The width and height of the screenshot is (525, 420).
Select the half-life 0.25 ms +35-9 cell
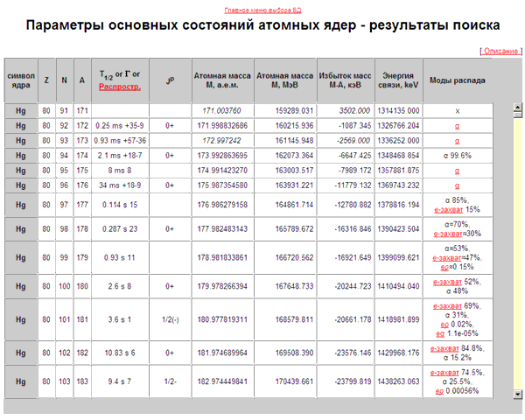point(120,126)
